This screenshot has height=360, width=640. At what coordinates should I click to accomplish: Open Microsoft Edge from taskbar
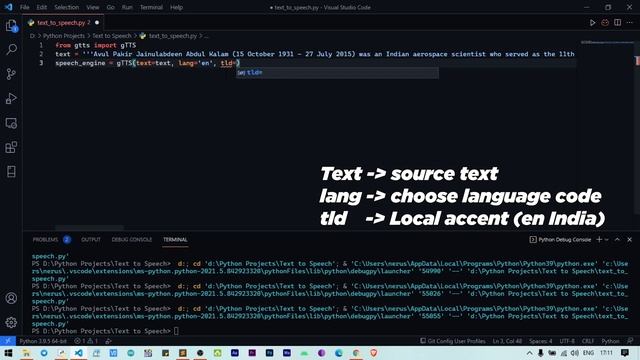pos(339,353)
